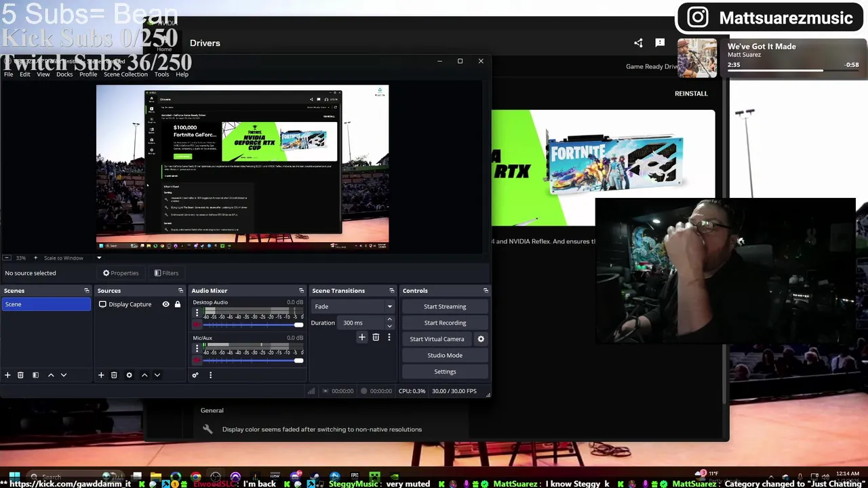Undock the Sources panel
The image size is (868, 488).
180,291
